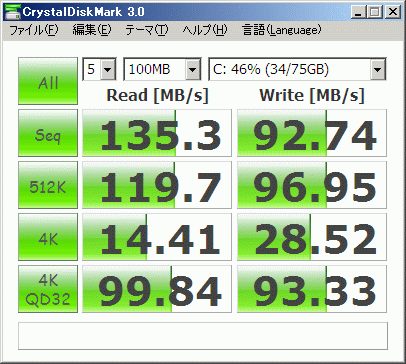The image size is (406, 364).
Task: Open the ヘルプ(H) menu
Action: (x=205, y=30)
